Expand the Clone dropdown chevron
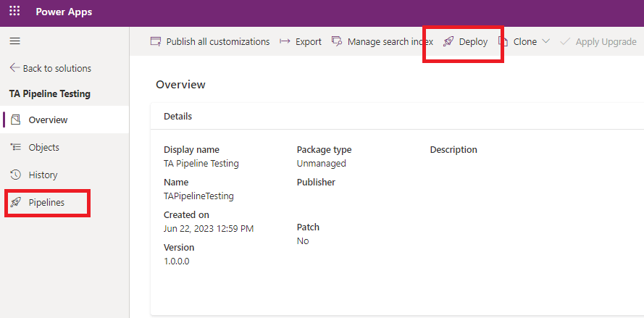Screen dimensions: 644x318 545,42
